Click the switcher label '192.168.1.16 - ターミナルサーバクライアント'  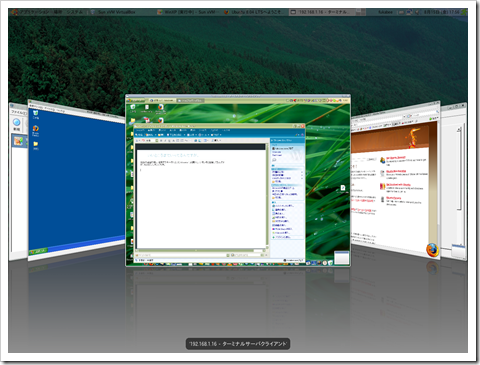pyautogui.click(x=238, y=344)
